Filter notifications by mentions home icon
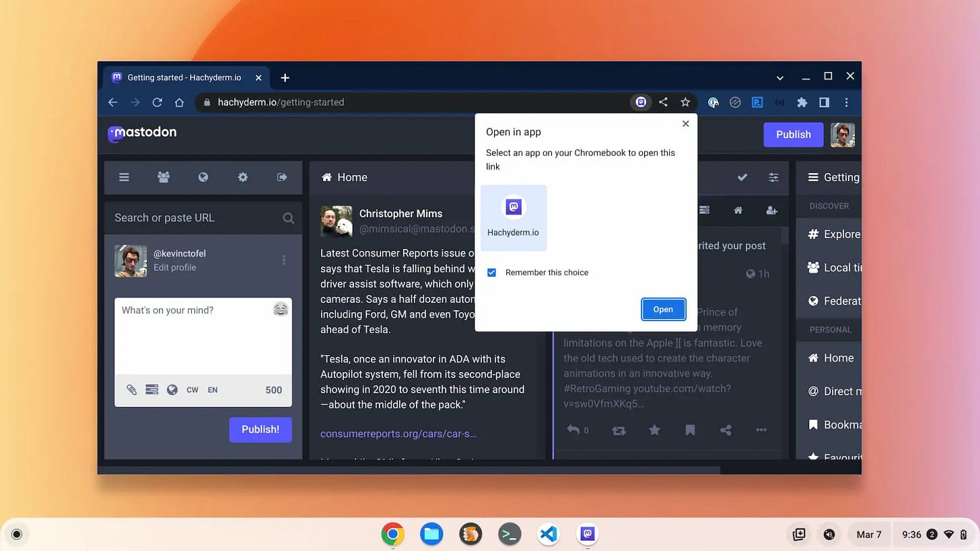Viewport: 980px width, 551px height. (738, 211)
